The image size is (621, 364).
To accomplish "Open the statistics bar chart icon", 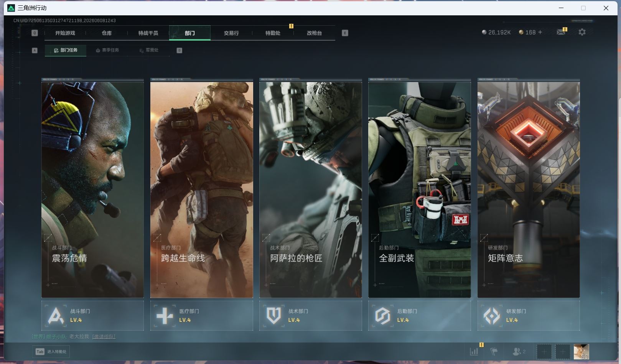I will click(474, 351).
